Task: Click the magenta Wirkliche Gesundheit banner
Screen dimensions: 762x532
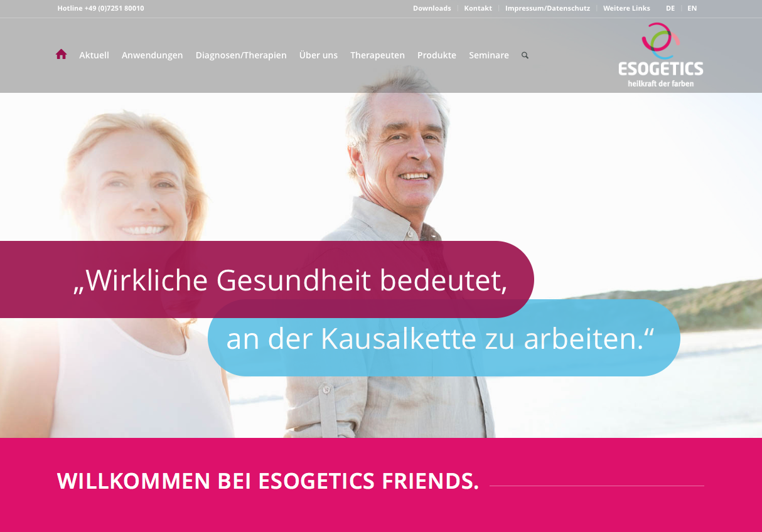Action: pos(267,279)
